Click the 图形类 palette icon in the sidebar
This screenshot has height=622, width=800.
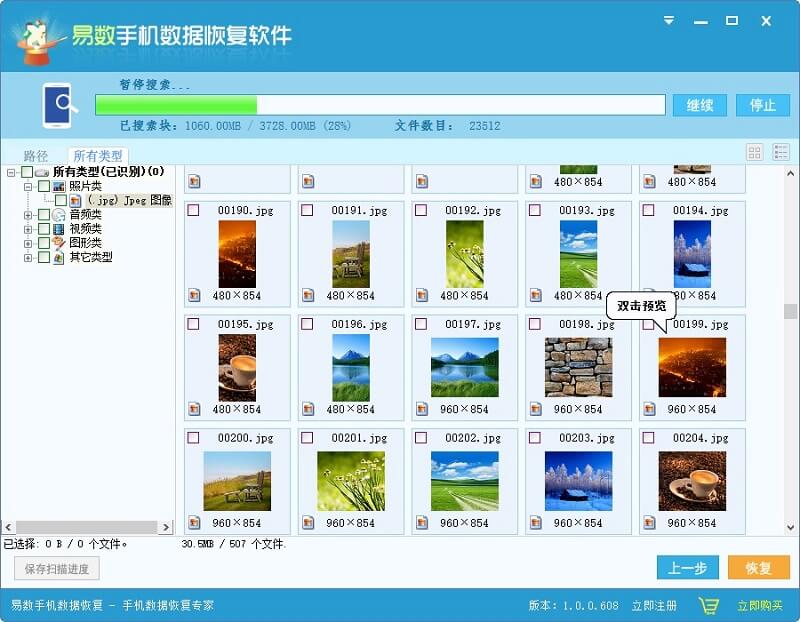click(59, 242)
